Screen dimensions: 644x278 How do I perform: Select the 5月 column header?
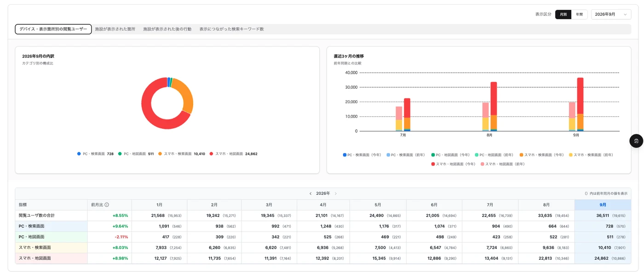[x=378, y=205]
